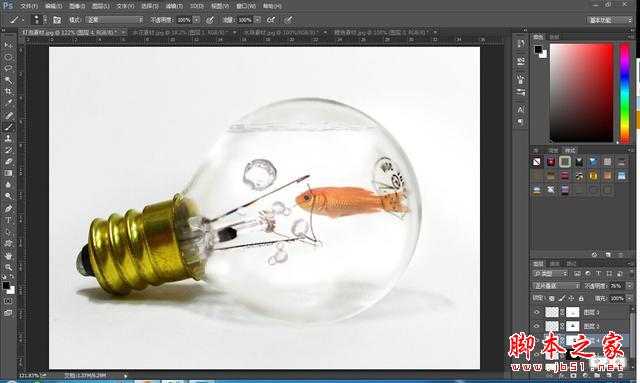This screenshot has width=640, height=383.
Task: Select the Horizontal Type tool
Action: tap(8, 220)
